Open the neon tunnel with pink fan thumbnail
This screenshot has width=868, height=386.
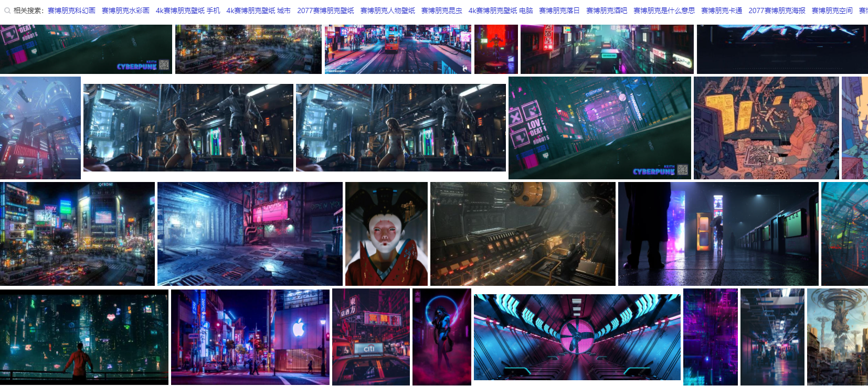point(577,337)
